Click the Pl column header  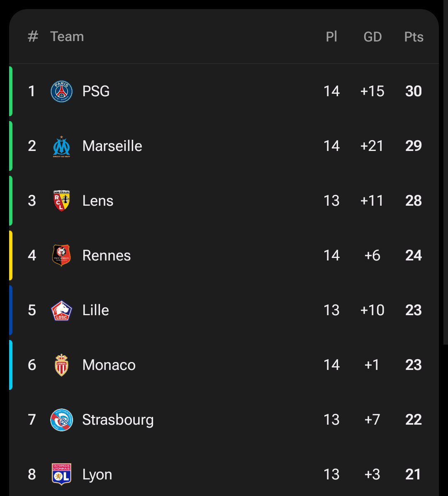point(331,37)
